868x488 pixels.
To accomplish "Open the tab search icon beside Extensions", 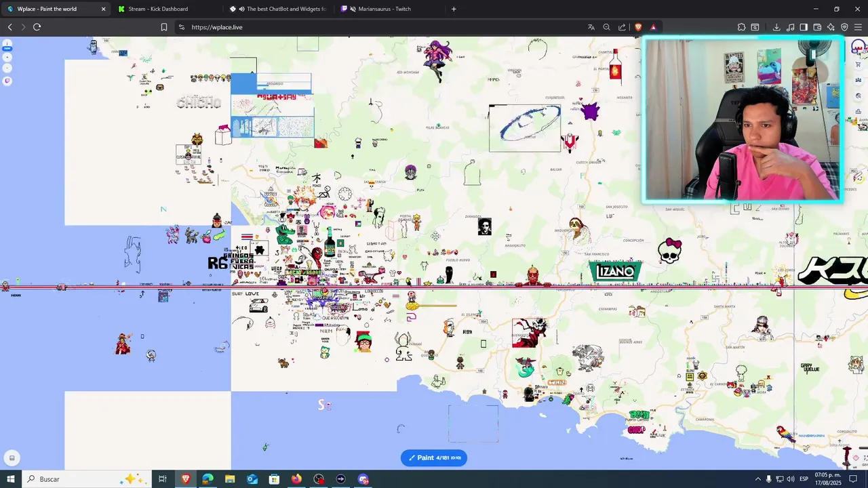I will click(x=755, y=27).
